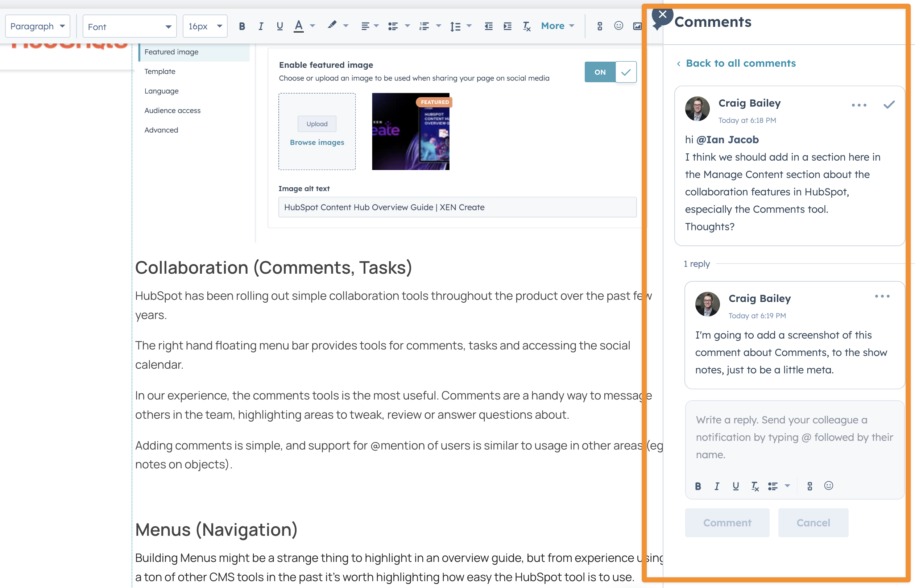Screen dimensions: 915x588
Task: Open the highlight color dropdown arrow
Action: click(346, 26)
